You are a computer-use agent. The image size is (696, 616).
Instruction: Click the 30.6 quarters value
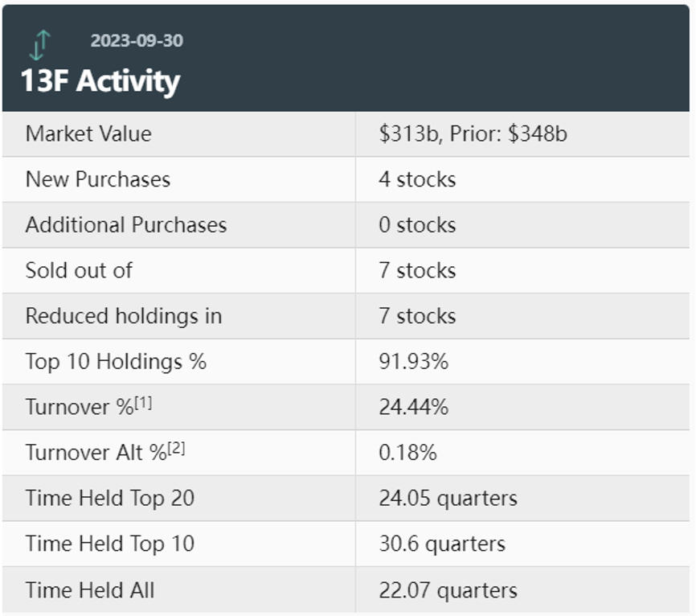click(x=442, y=544)
